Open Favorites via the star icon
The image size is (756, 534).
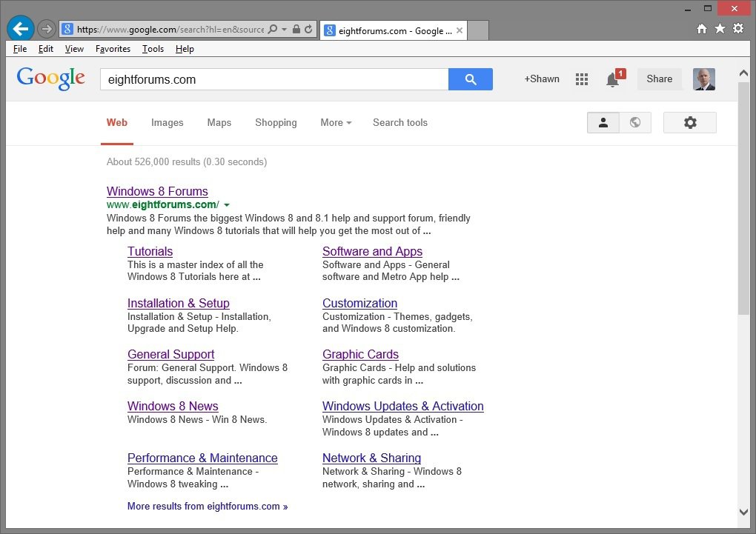coord(720,29)
